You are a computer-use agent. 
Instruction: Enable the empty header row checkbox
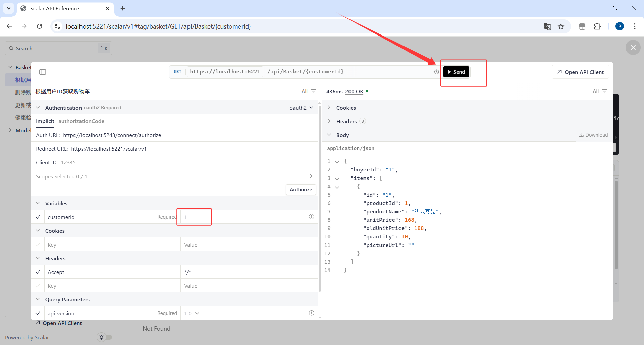[38, 286]
